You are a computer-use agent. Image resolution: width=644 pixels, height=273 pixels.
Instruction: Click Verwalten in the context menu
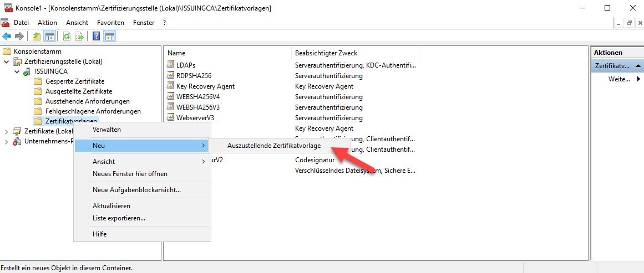107,130
